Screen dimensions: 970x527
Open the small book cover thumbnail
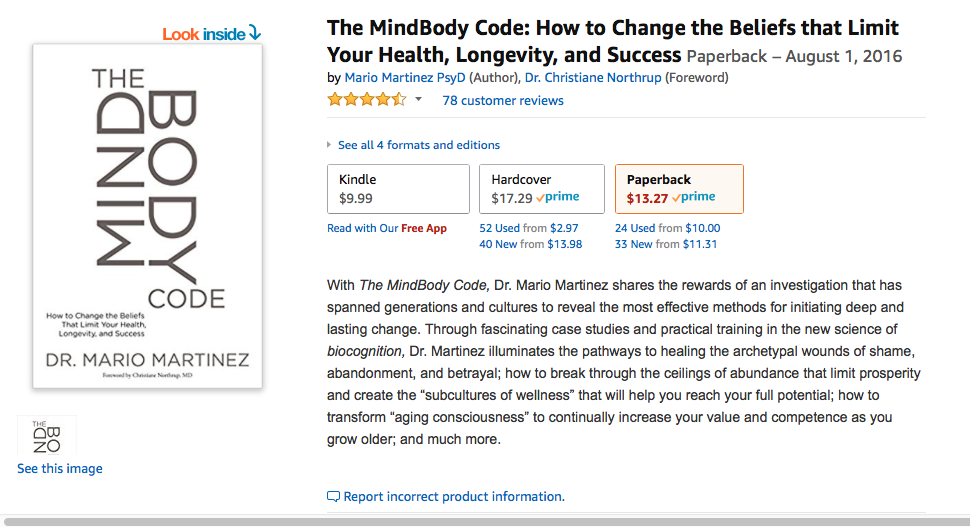click(47, 438)
